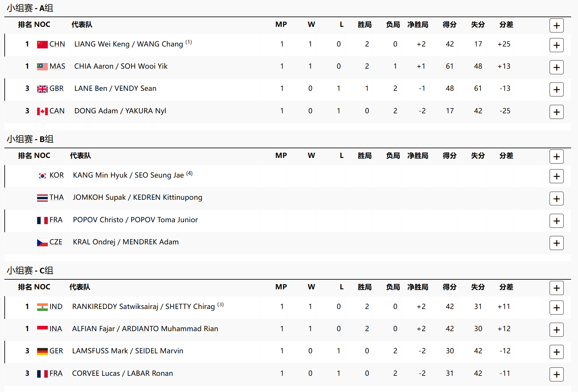578x392 pixels.
Task: Expand all rows in Group C header
Action: tap(556, 288)
